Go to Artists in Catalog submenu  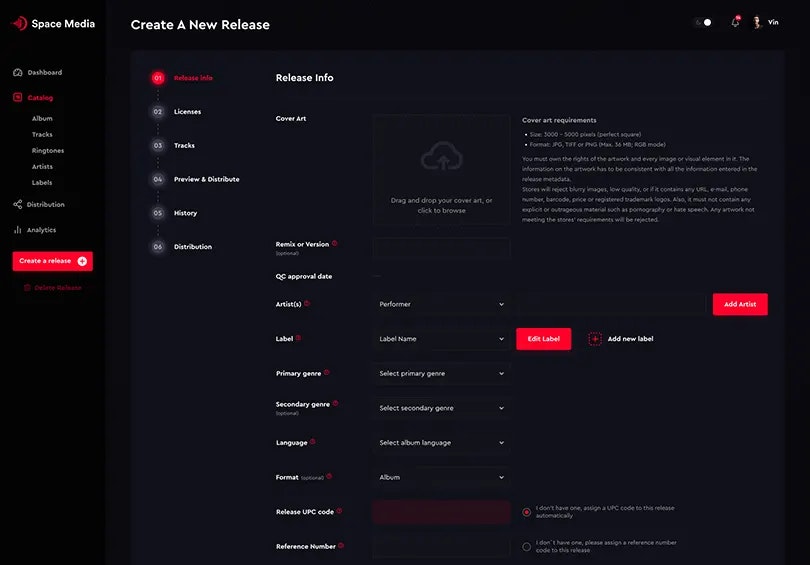click(x=42, y=166)
